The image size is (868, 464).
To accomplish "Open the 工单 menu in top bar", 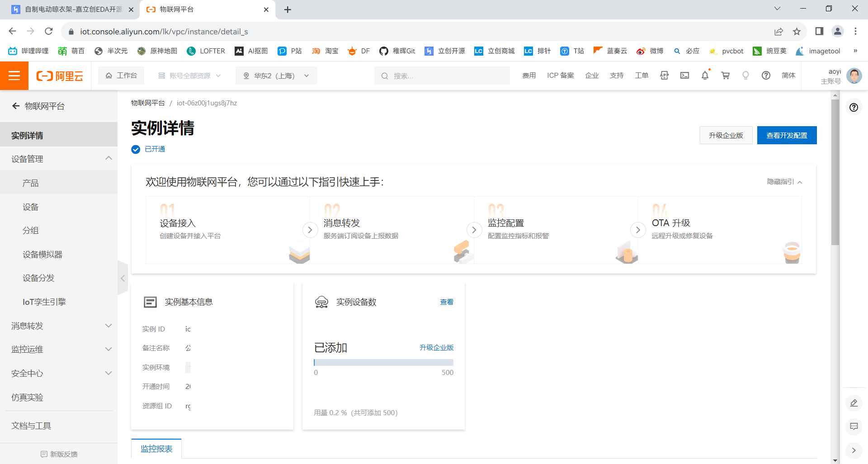I will 641,76.
